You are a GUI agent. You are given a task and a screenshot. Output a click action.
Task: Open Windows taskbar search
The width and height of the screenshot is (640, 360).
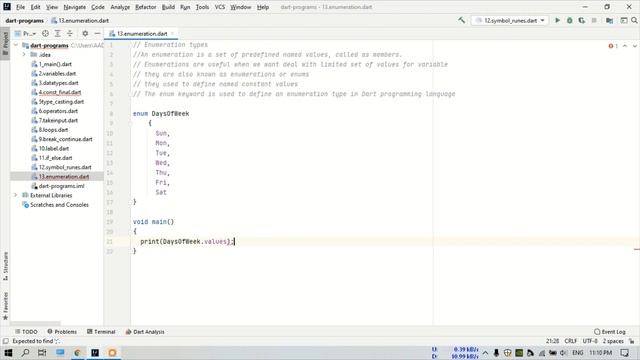(x=25, y=353)
